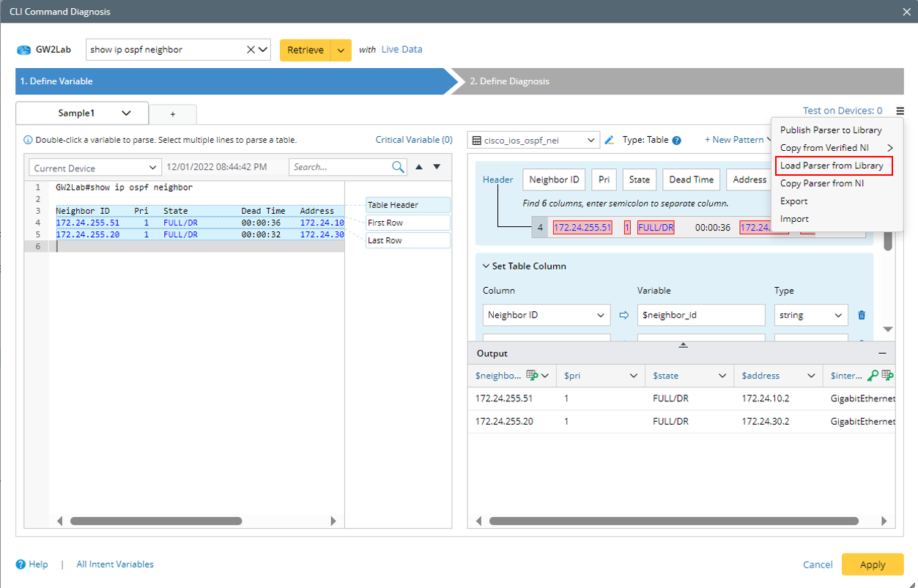The width and height of the screenshot is (918, 588).
Task: Click the pencil edit icon beside parser name
Action: 609,140
